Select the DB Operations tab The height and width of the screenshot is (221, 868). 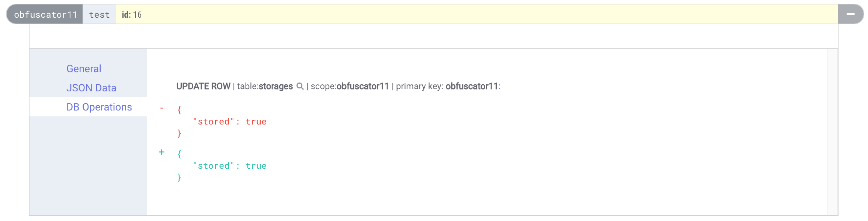click(x=99, y=107)
